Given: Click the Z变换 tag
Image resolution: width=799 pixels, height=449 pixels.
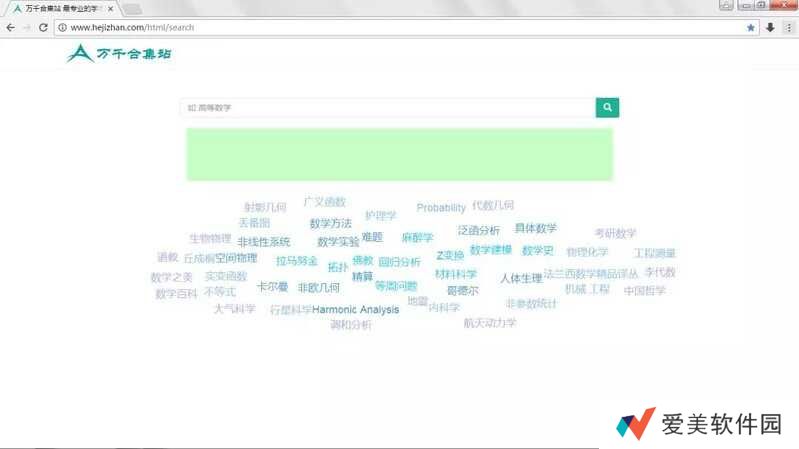Looking at the screenshot, I should (450, 255).
